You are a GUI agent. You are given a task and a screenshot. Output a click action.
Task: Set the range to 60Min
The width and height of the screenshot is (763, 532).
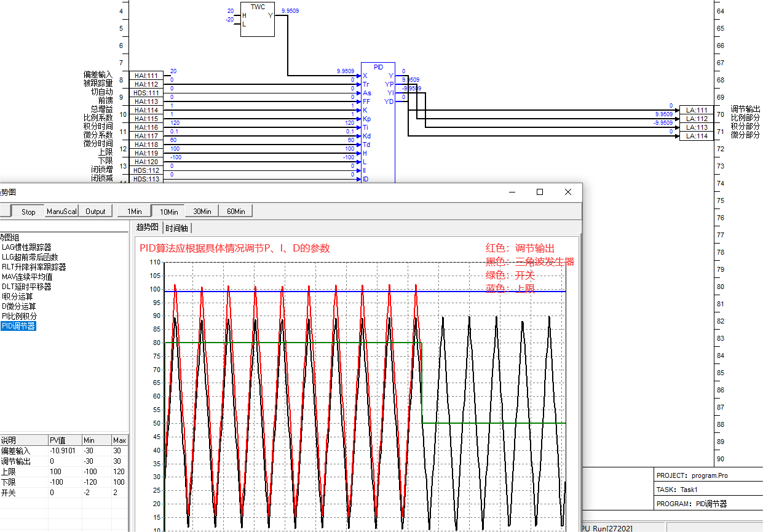coord(235,212)
